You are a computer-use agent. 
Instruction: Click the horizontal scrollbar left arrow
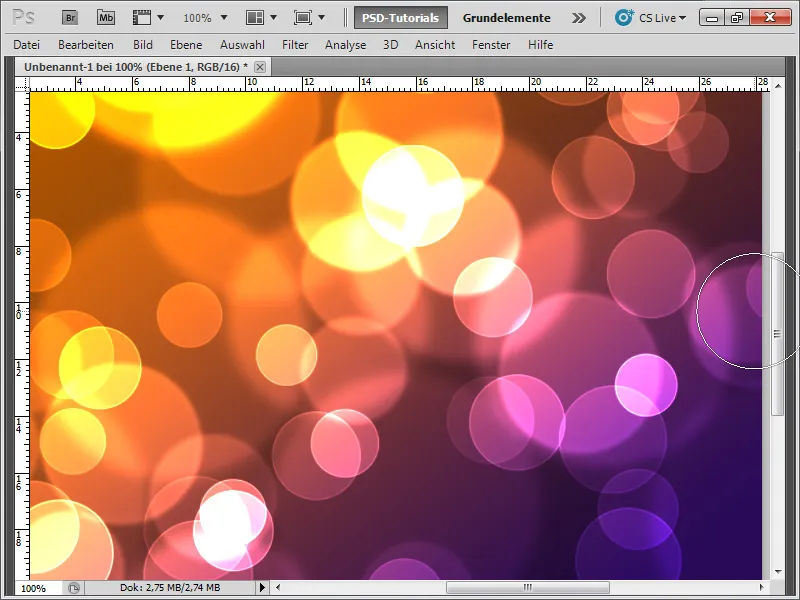coord(278,587)
